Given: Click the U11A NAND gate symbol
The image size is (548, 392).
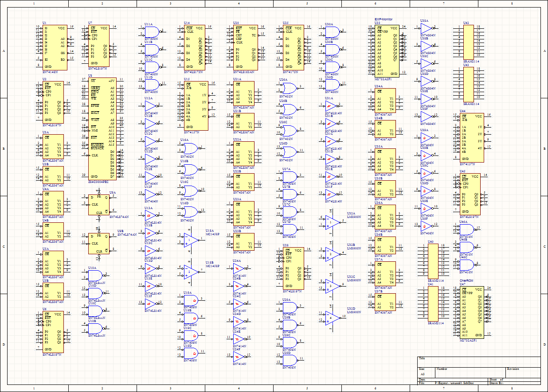Looking at the screenshot, I should (x=152, y=31).
